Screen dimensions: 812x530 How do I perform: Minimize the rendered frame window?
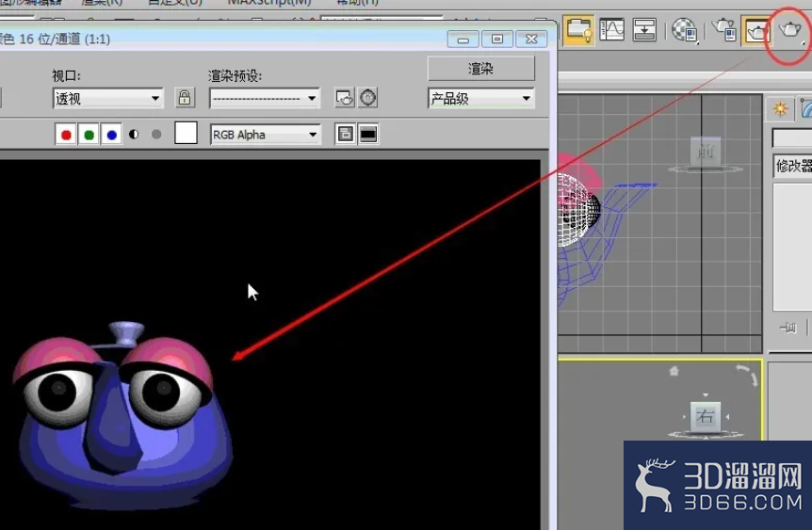point(463,40)
